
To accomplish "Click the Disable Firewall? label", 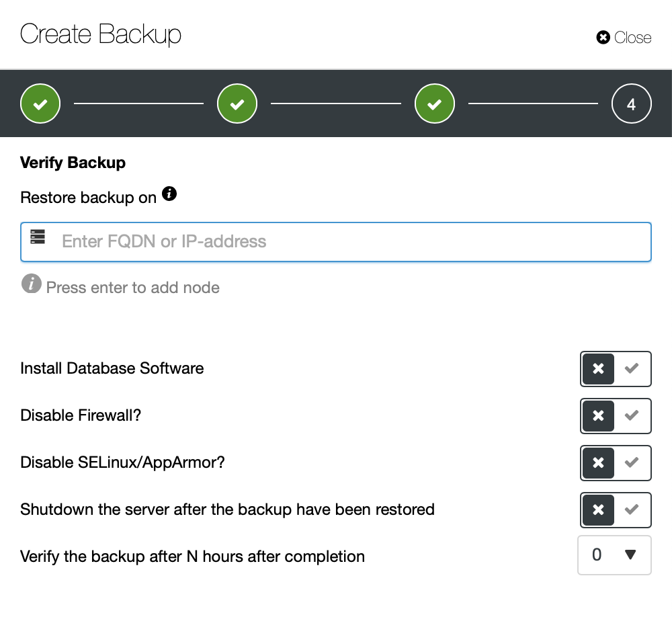I will [x=81, y=415].
